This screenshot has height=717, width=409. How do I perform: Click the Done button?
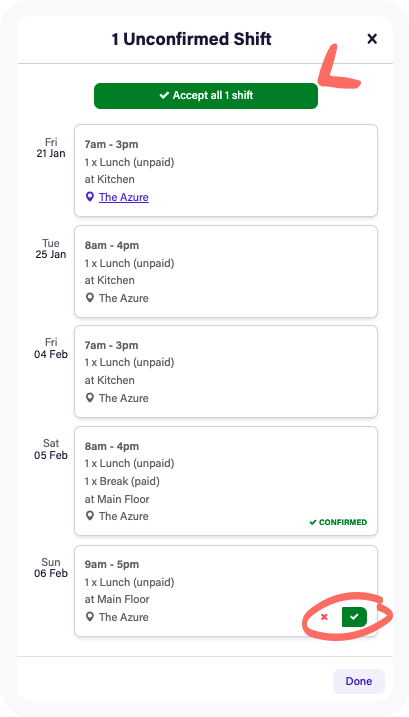click(359, 681)
